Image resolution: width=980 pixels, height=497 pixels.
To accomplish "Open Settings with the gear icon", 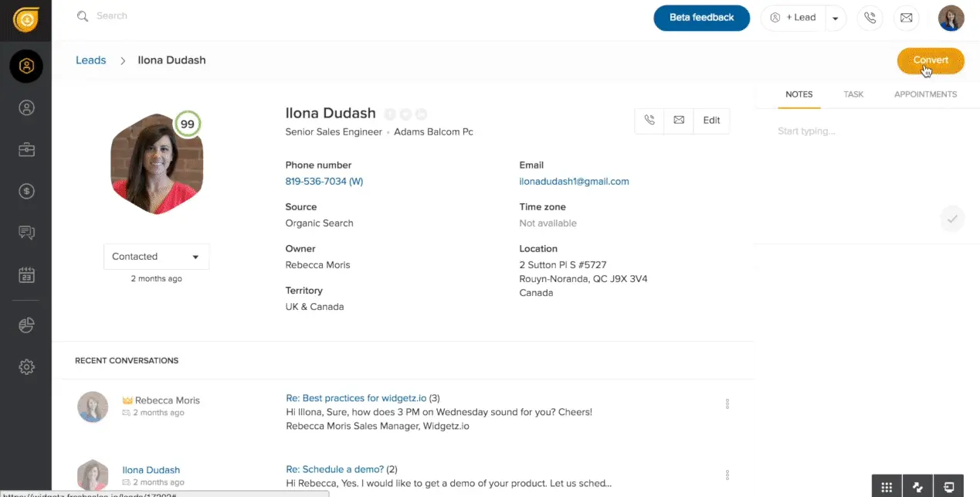I will 25,366.
